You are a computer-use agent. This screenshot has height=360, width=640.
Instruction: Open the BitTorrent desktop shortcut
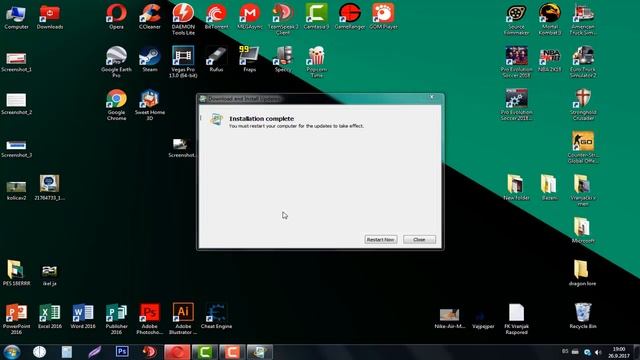tap(216, 16)
